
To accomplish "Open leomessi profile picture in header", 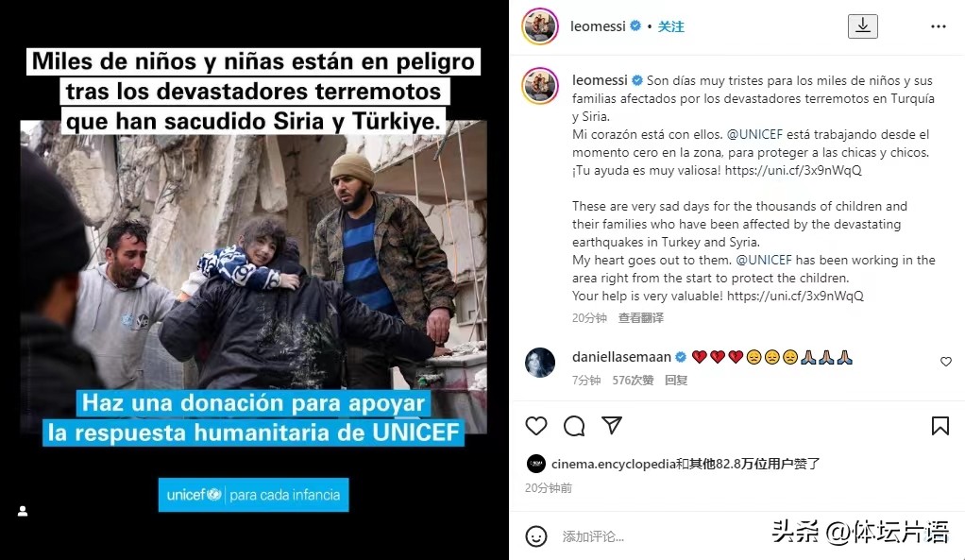I will coord(540,26).
